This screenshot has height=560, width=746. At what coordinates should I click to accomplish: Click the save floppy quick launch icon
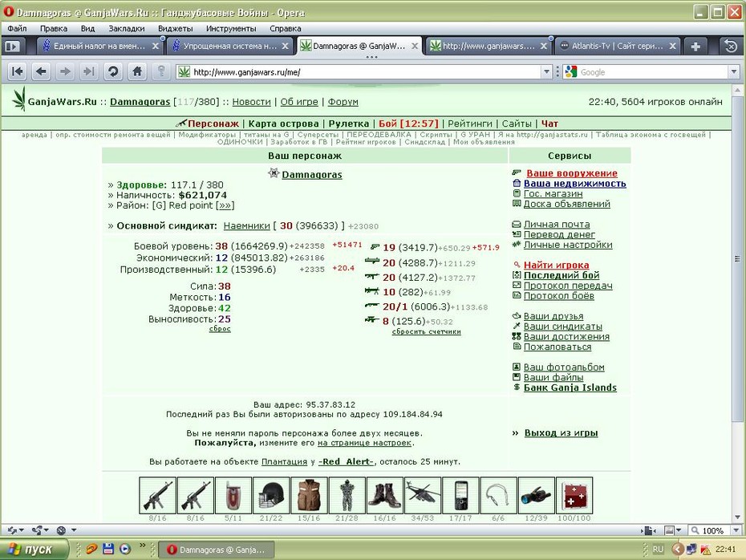point(108,549)
